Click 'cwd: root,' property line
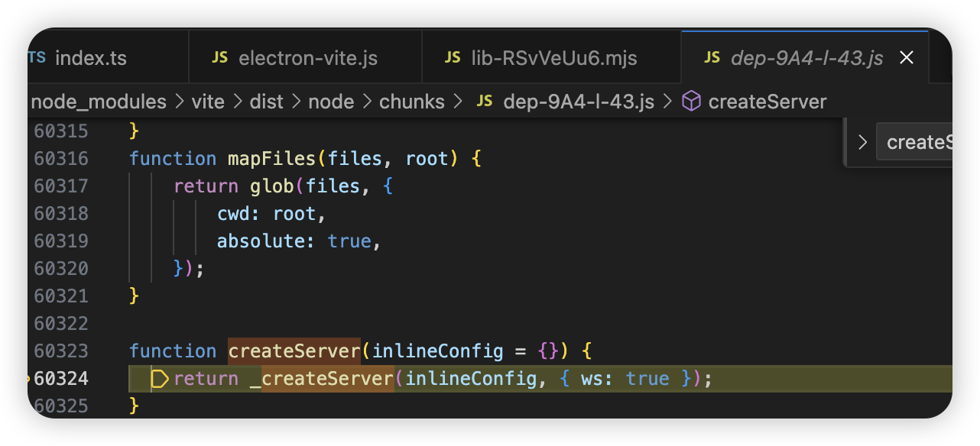The image size is (980, 446). [272, 214]
